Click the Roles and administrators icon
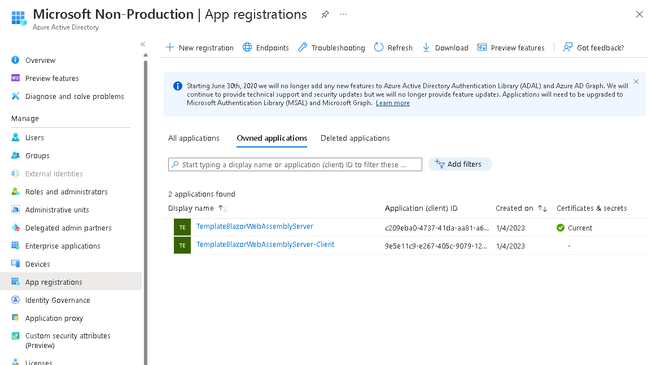652x365 pixels. click(x=15, y=191)
